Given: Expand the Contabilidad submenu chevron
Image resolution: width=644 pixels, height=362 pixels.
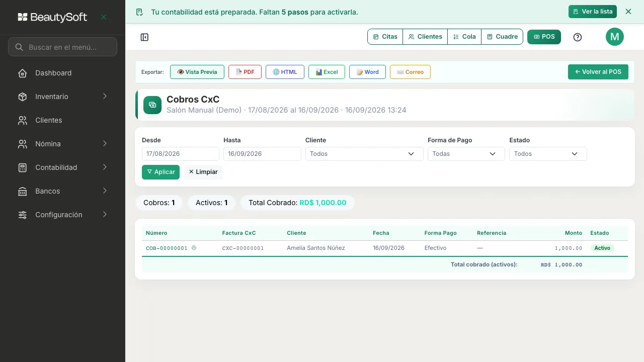Looking at the screenshot, I should (x=105, y=167).
